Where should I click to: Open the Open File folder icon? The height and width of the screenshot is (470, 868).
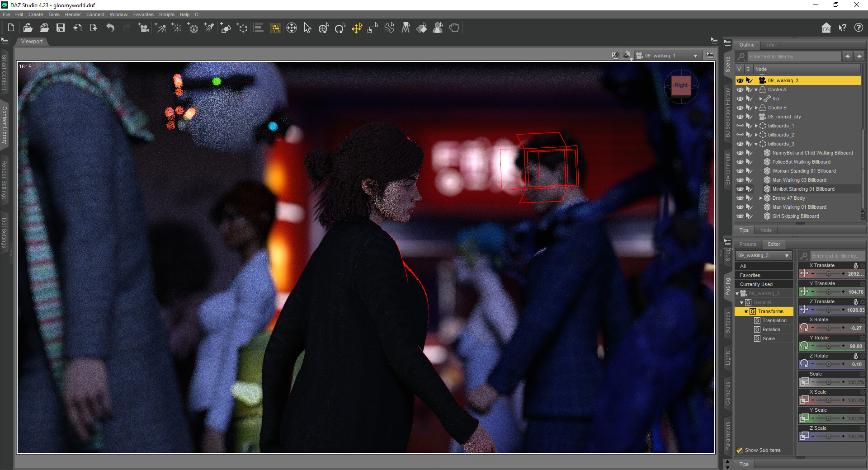pos(28,28)
